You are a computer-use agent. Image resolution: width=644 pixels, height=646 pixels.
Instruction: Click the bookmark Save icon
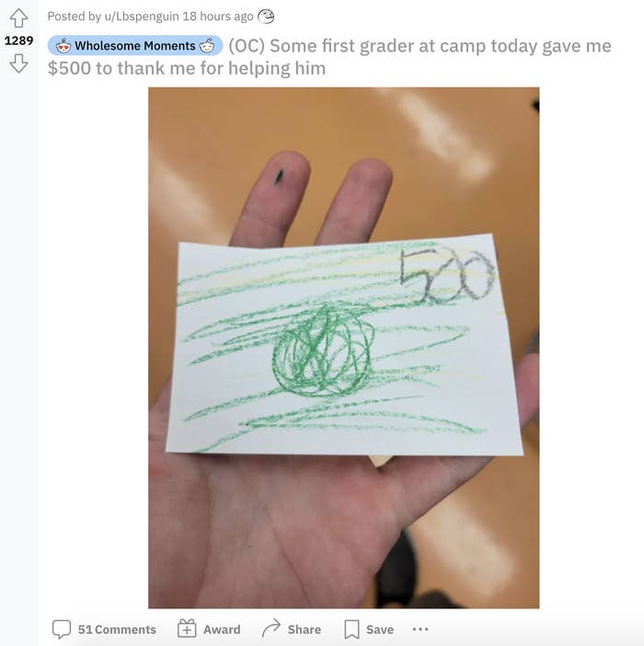coord(351,629)
